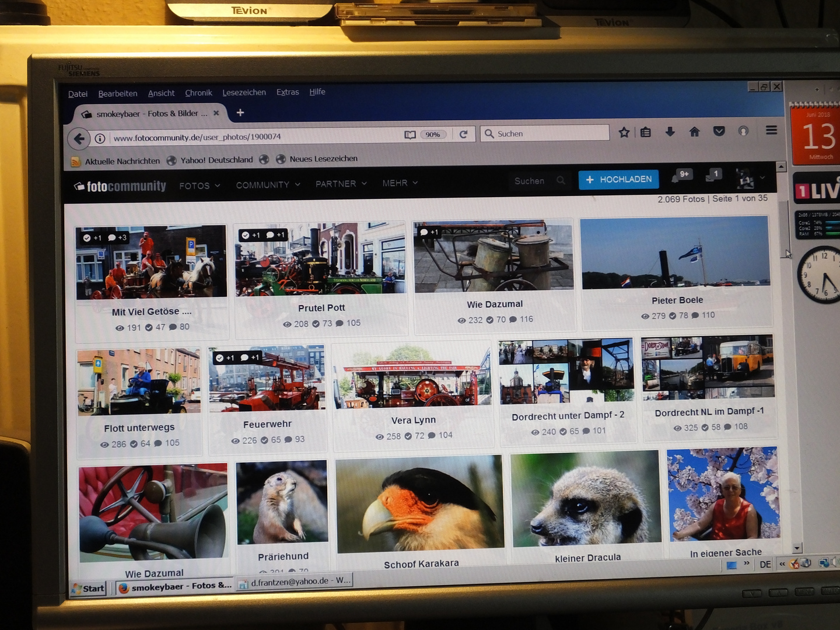Go to the Firefox home icon

[x=694, y=132]
